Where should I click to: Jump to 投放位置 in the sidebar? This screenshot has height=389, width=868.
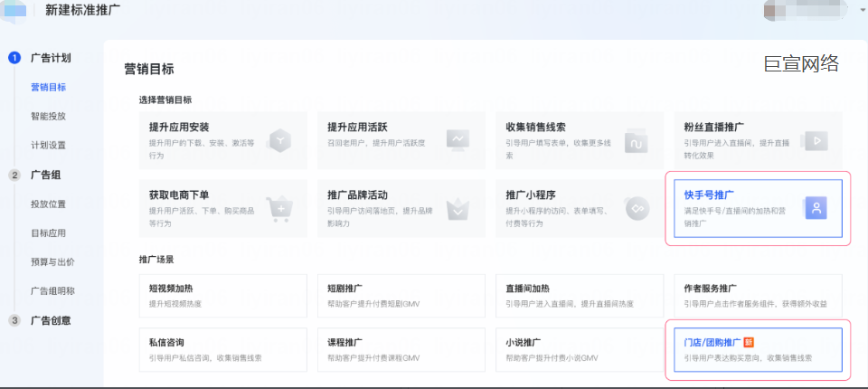click(x=49, y=204)
